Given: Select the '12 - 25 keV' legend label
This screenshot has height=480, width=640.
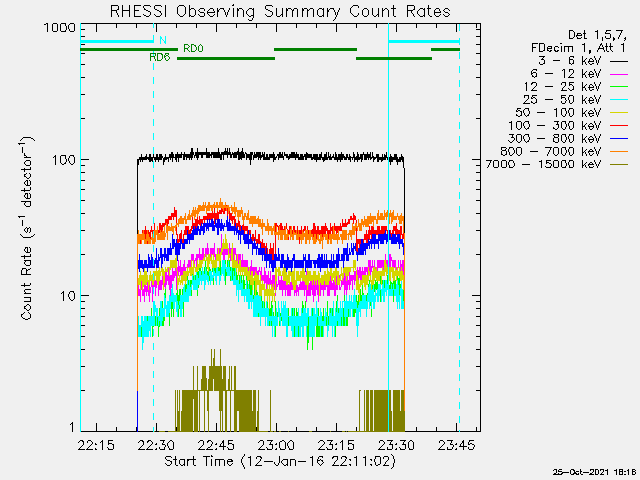Looking at the screenshot, I should tap(562, 87).
